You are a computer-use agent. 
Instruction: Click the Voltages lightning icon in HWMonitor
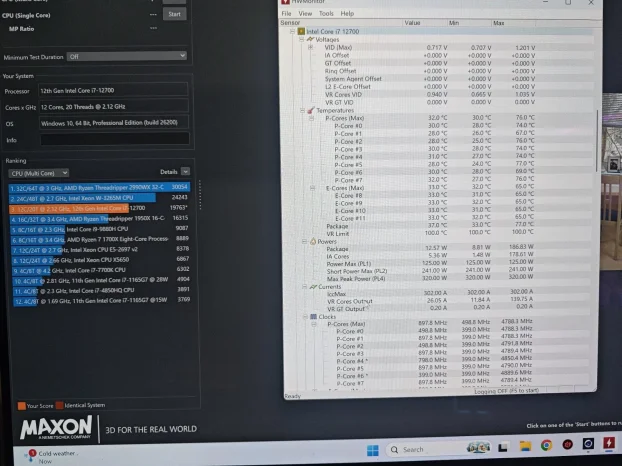[x=311, y=39]
